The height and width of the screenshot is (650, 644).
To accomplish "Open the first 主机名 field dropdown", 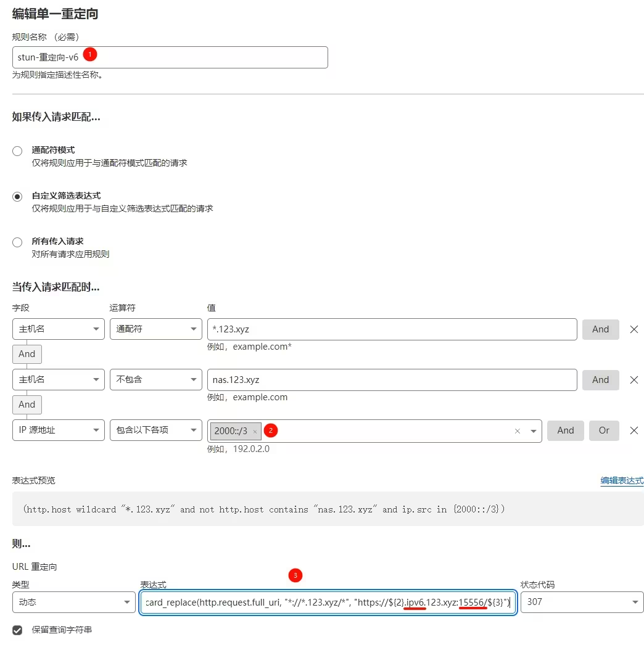I will pos(58,329).
